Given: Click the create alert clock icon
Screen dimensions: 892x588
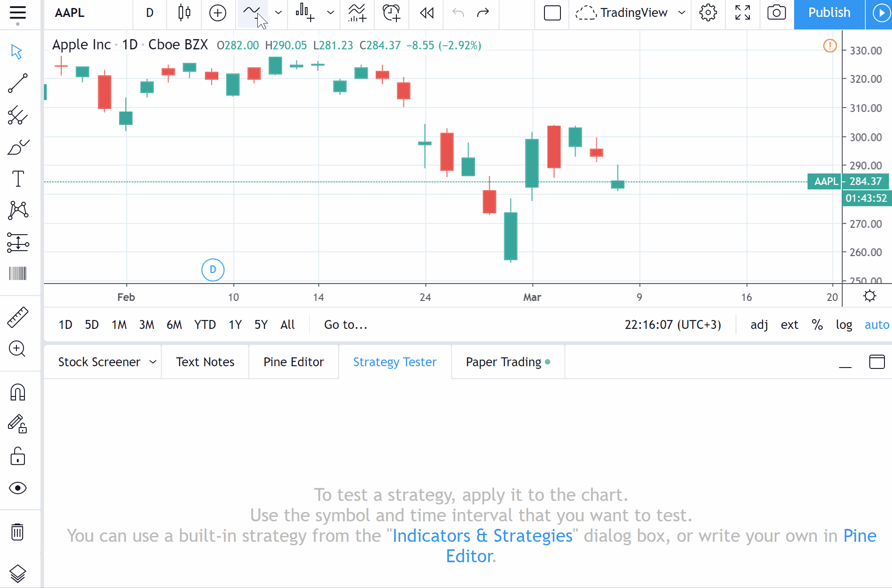Looking at the screenshot, I should pyautogui.click(x=391, y=13).
